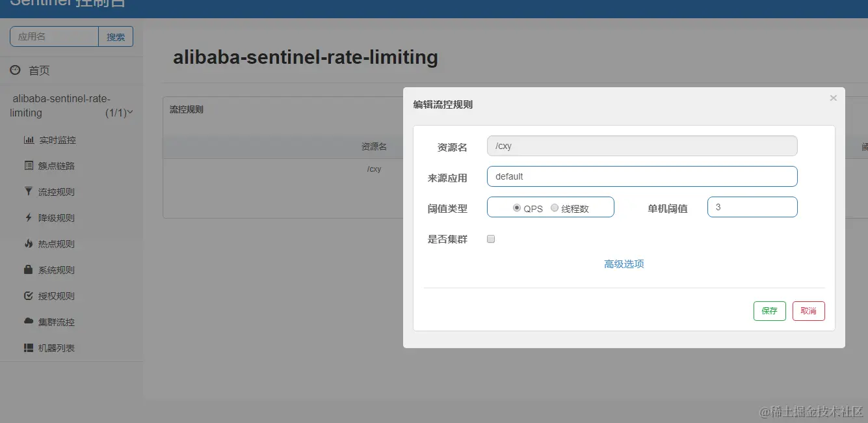Collapse the alibaba-sentinel-rate-limiting app chevron

click(x=130, y=113)
